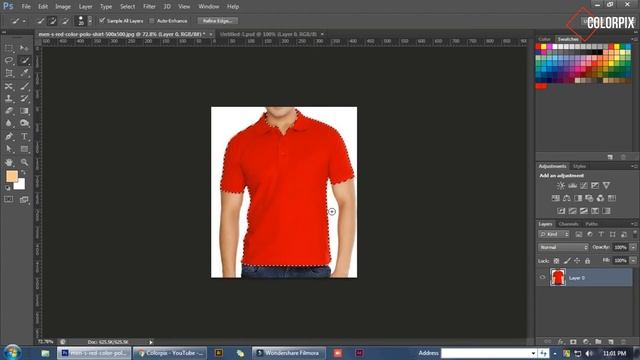Toggle Quick Mask mode
This screenshot has width=640, height=360.
(x=9, y=199)
